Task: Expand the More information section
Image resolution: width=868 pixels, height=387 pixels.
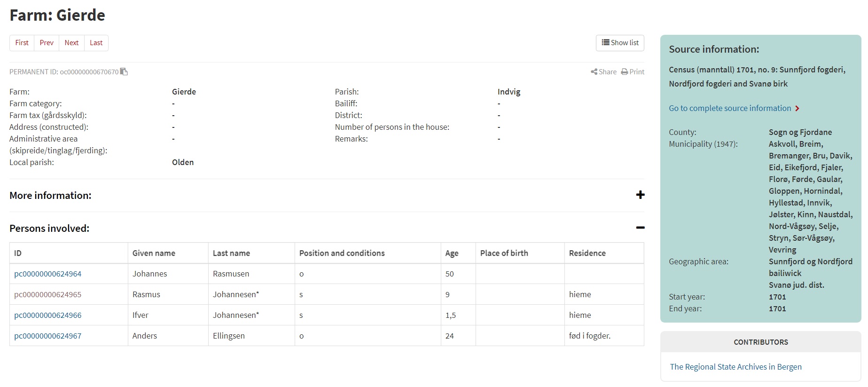Action: (640, 195)
